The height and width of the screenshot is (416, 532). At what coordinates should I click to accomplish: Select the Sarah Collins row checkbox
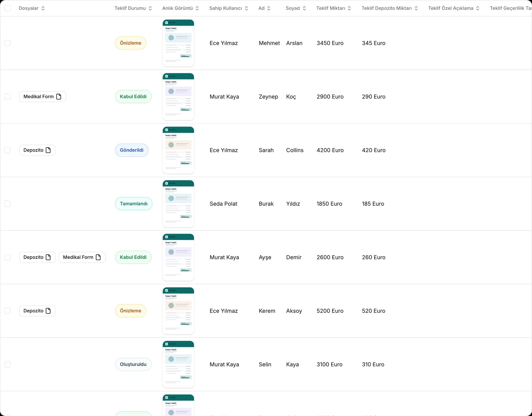coord(7,150)
